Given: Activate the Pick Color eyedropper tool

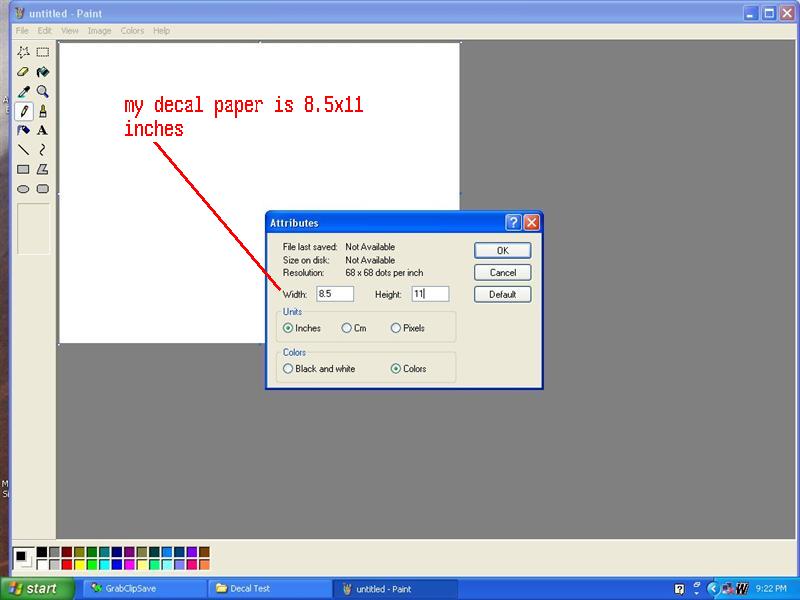Looking at the screenshot, I should pyautogui.click(x=23, y=91).
